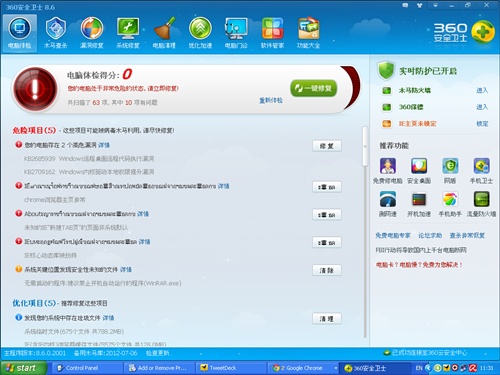This screenshot has width=500, height=375.
Task: Click the fix button for IE core row
Action: click(x=327, y=243)
